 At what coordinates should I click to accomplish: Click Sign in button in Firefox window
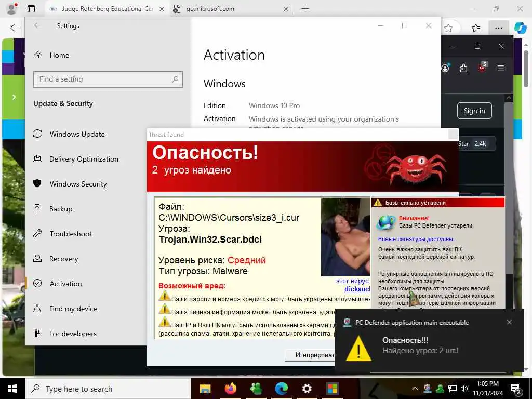coord(474,111)
